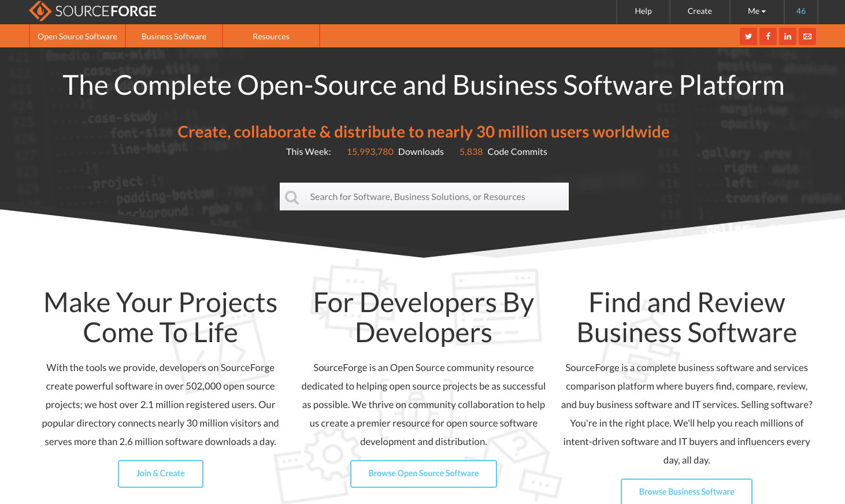The width and height of the screenshot is (845, 504).
Task: Click the newsletter envelope icon
Action: [807, 36]
